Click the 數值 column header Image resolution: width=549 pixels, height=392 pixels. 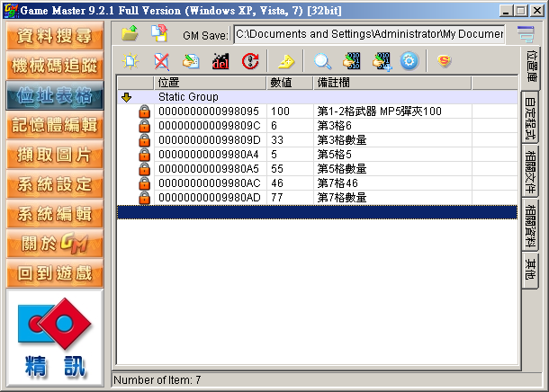click(290, 83)
